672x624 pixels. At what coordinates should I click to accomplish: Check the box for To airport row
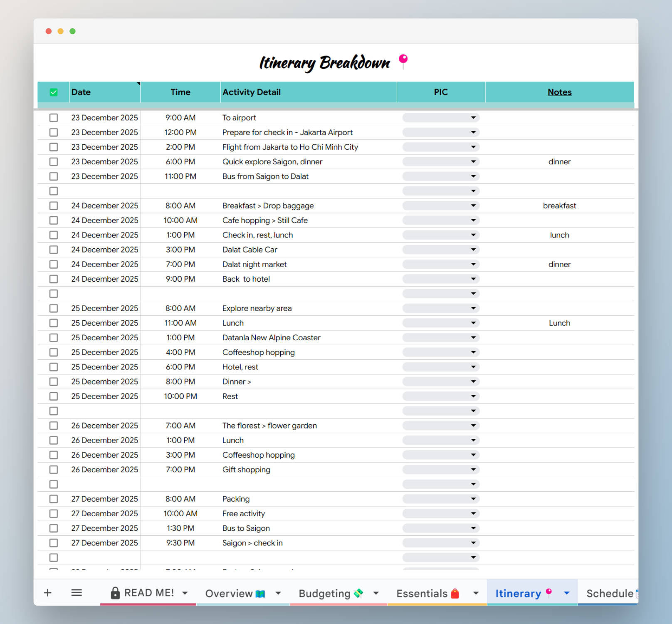[54, 118]
